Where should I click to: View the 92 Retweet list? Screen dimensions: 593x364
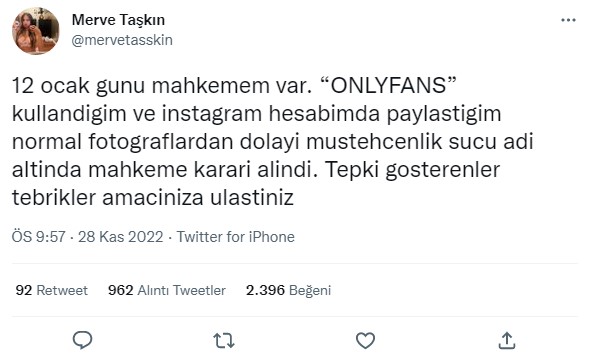pyautogui.click(x=51, y=290)
